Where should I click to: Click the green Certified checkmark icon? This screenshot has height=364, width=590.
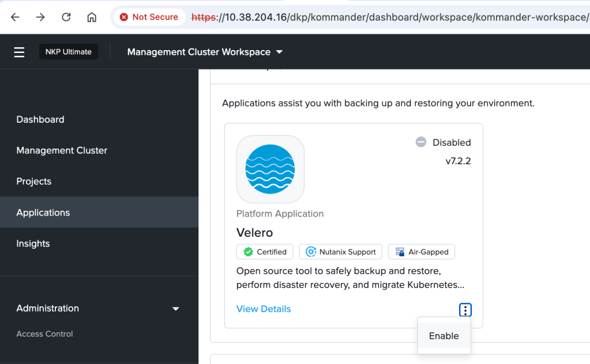click(248, 252)
